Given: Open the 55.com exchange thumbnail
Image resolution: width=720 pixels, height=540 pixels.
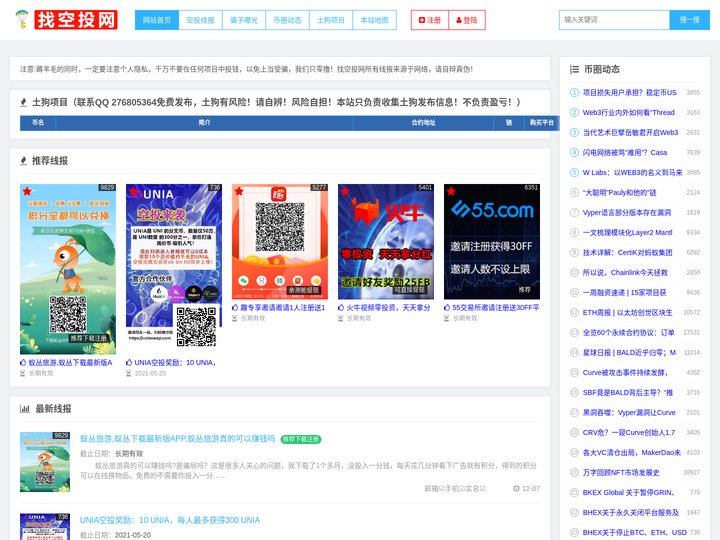Looking at the screenshot, I should tap(492, 242).
